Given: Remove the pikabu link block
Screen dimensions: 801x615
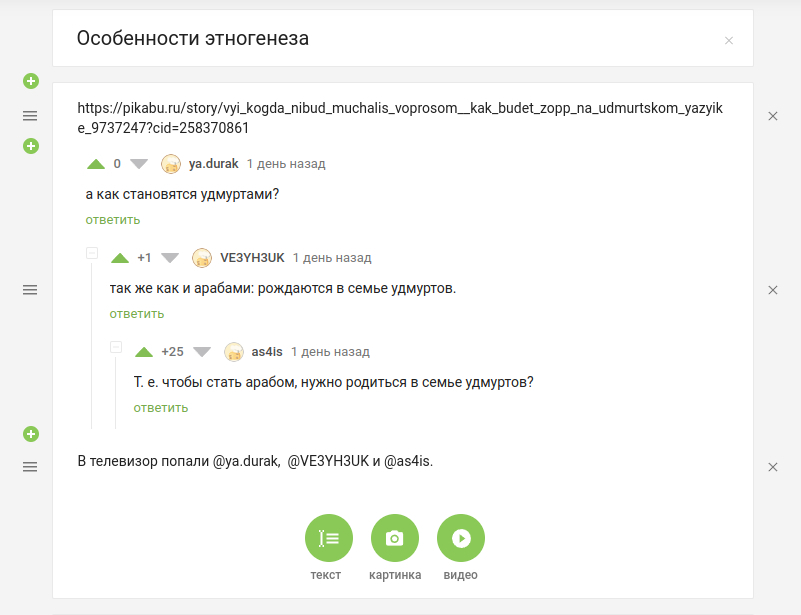Looking at the screenshot, I should pyautogui.click(x=773, y=116).
